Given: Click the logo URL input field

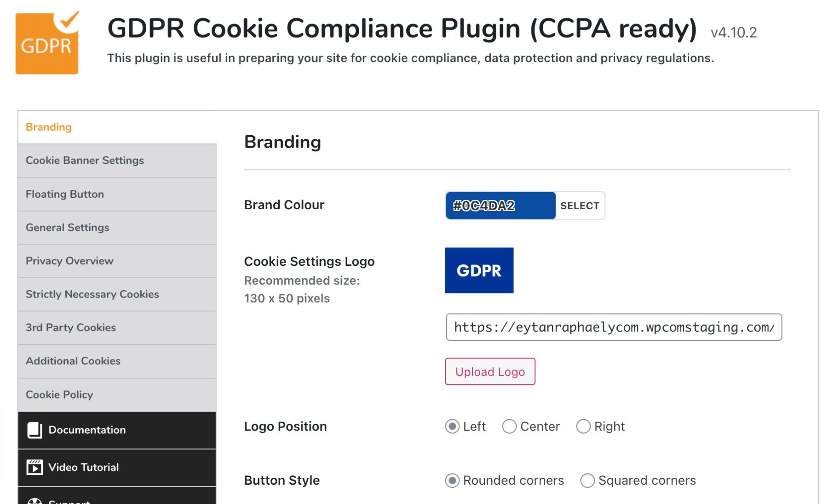Looking at the screenshot, I should click(x=614, y=327).
